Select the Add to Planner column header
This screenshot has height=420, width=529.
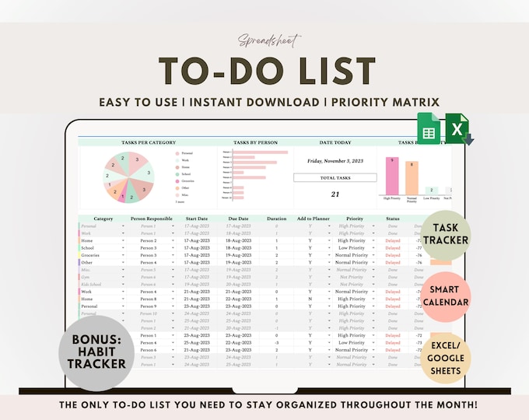[x=313, y=219]
